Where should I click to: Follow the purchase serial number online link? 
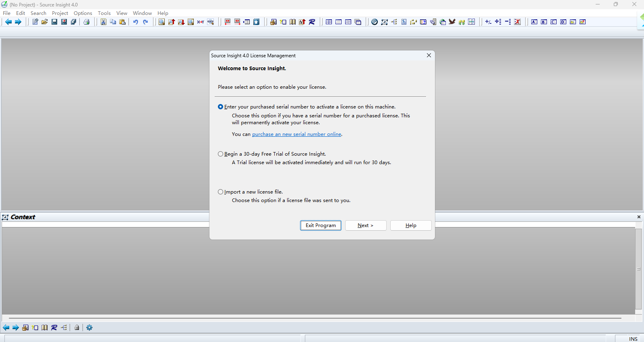[x=296, y=134]
